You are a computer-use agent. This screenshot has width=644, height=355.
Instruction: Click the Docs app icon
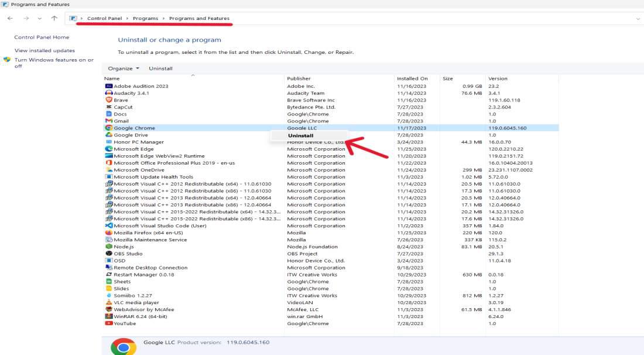tap(109, 114)
